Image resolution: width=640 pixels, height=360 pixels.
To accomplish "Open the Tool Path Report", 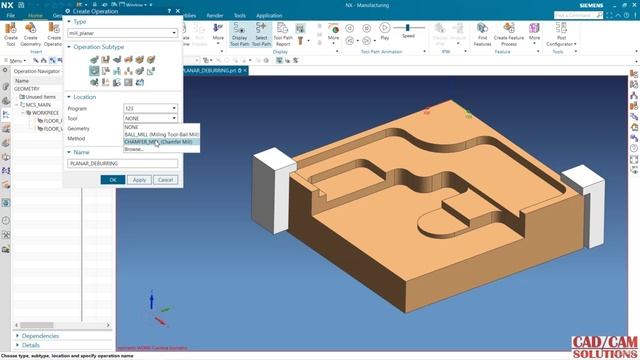I will click(x=283, y=34).
